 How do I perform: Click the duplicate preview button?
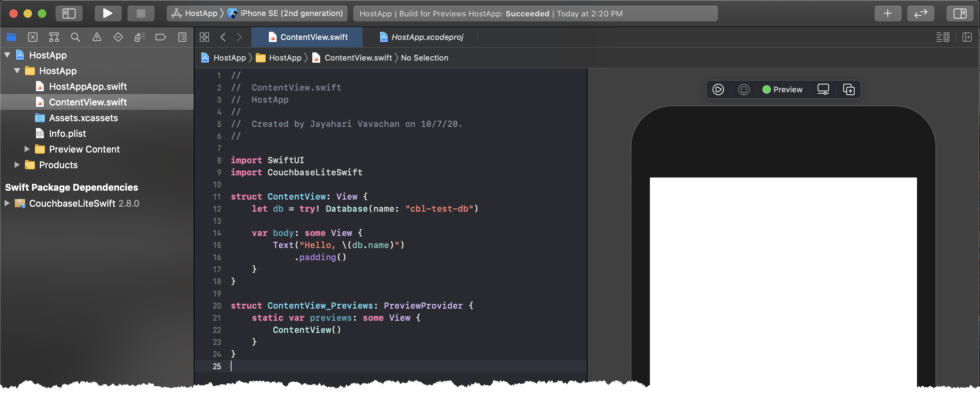point(848,89)
